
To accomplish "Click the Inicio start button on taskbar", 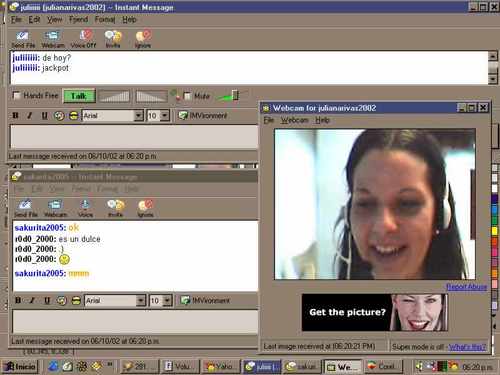I will tap(21, 367).
